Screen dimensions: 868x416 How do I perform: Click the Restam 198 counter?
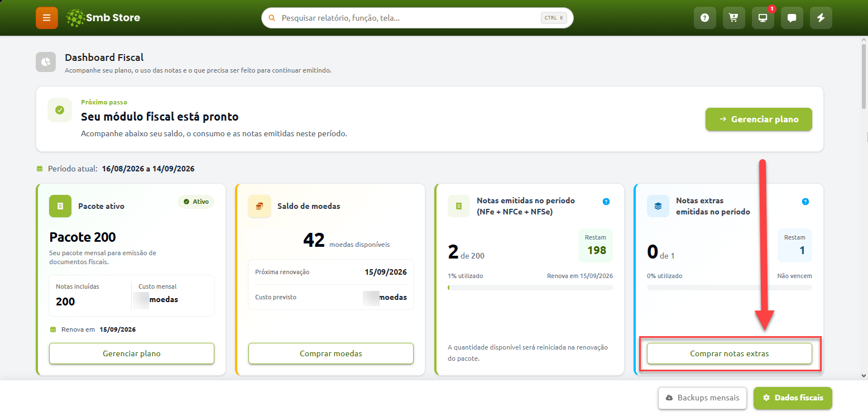[596, 245]
